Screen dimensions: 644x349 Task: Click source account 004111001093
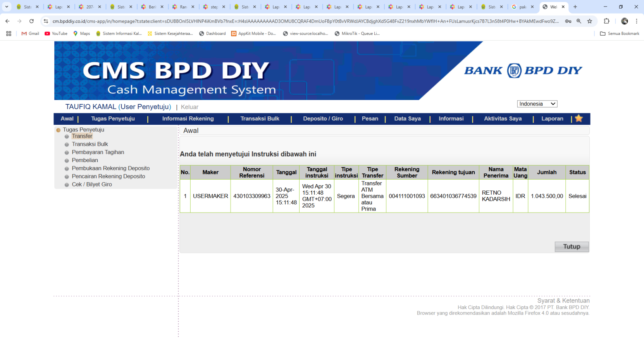(407, 196)
